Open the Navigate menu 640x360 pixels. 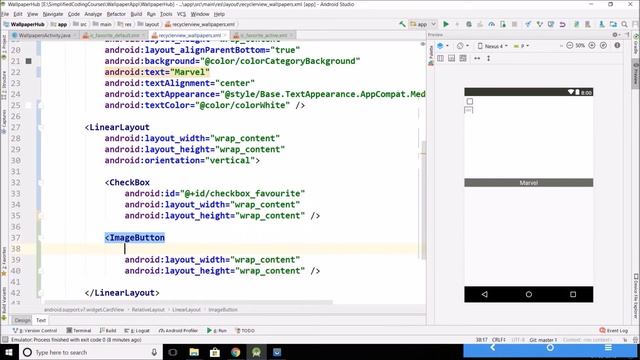53,14
